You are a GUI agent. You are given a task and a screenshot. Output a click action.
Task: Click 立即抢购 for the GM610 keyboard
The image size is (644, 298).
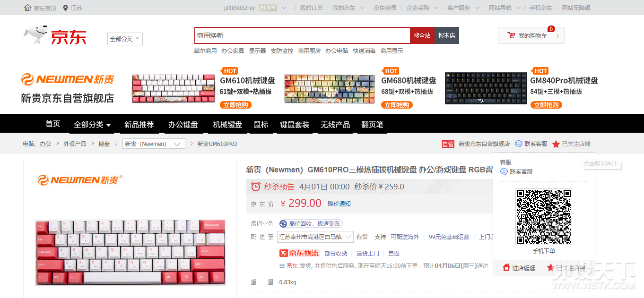(x=235, y=105)
